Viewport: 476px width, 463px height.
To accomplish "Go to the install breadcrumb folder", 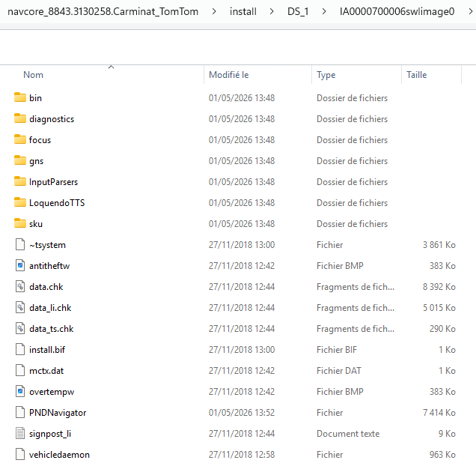I will coord(242,11).
